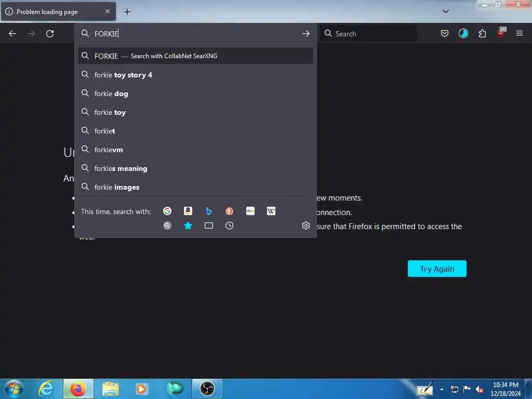532x399 pixels.
Task: Click in the FORKIE address bar text
Action: tap(106, 34)
